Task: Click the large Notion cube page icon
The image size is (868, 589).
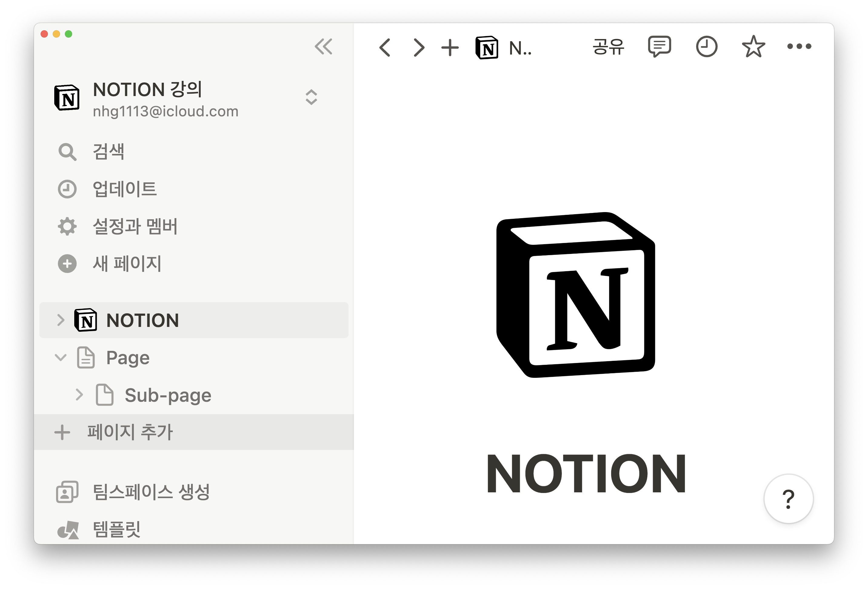Action: [575, 295]
